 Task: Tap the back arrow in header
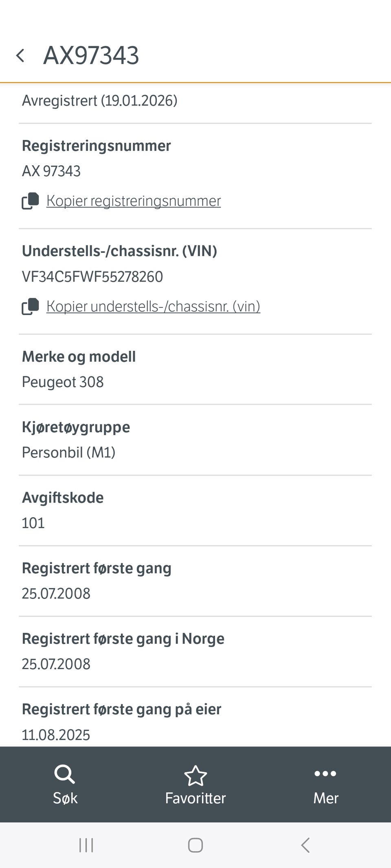(20, 56)
